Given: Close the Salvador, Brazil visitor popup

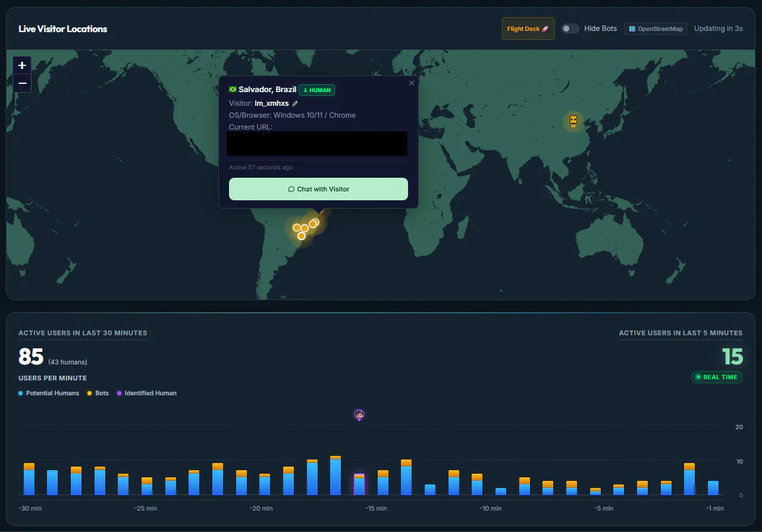Looking at the screenshot, I should [412, 83].
